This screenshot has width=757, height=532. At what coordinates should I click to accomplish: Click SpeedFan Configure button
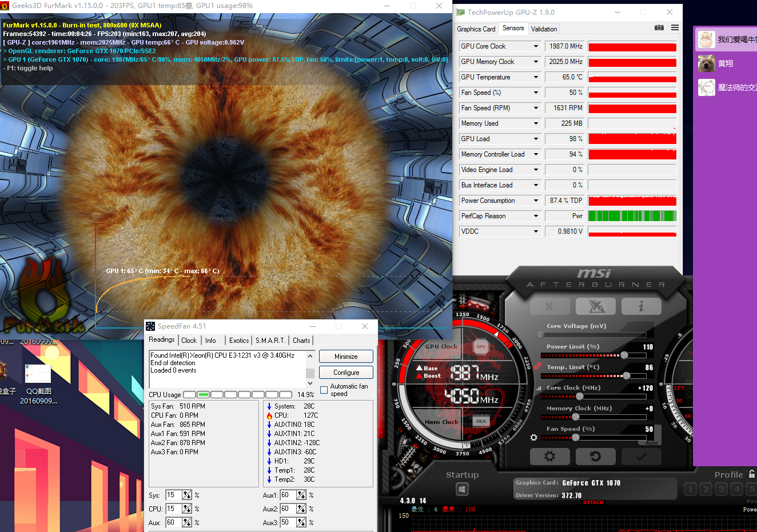pos(346,373)
